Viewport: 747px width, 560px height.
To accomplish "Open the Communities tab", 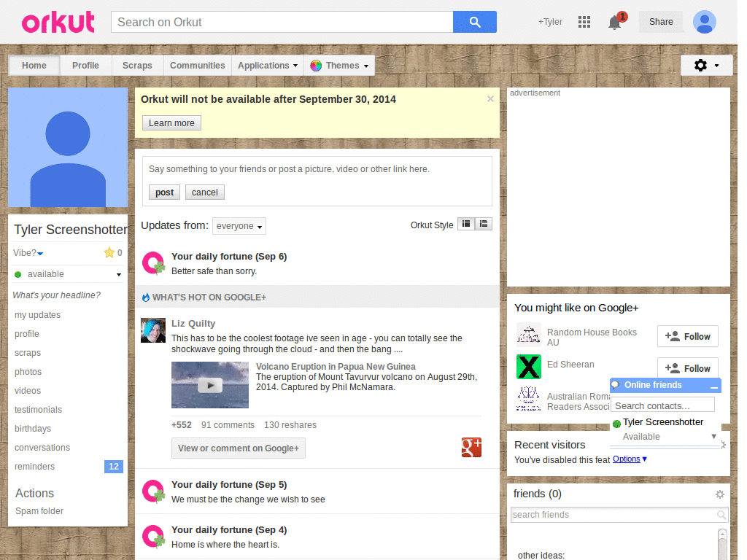I will 197,65.
